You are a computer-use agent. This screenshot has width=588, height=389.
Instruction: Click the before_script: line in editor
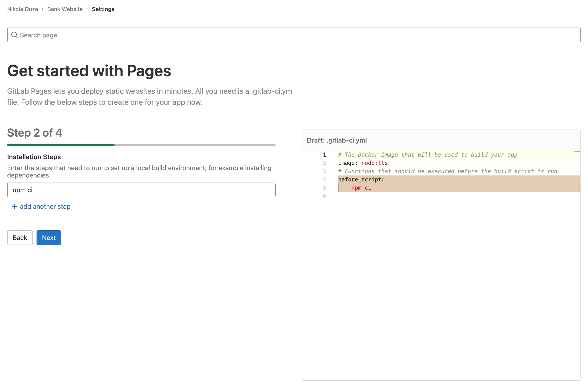pos(361,180)
